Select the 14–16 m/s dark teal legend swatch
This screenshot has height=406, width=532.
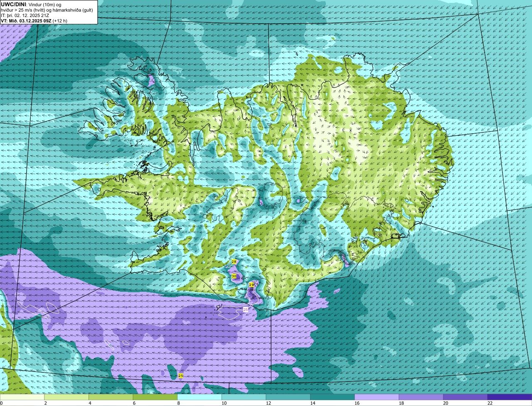[332, 397]
